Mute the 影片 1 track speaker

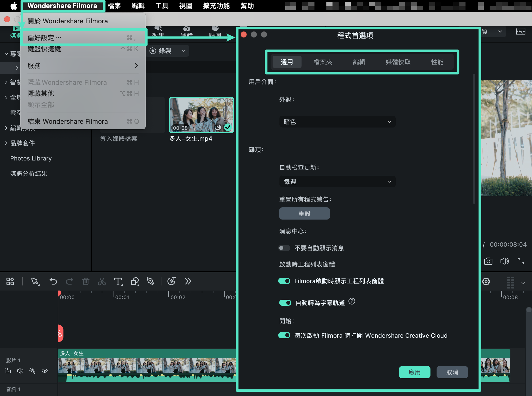(x=20, y=371)
